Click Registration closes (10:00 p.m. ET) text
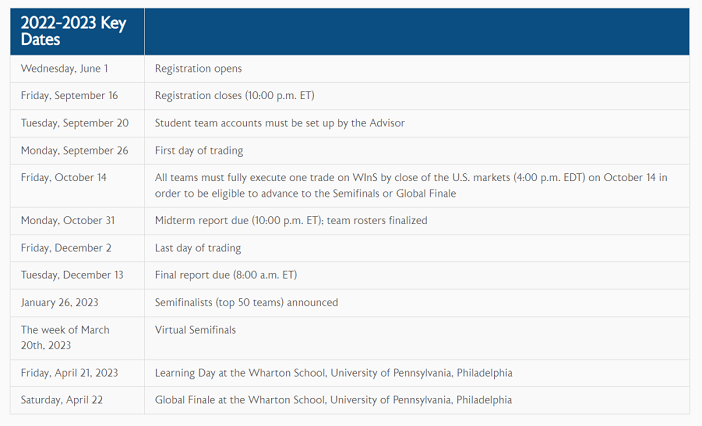 tap(235, 95)
